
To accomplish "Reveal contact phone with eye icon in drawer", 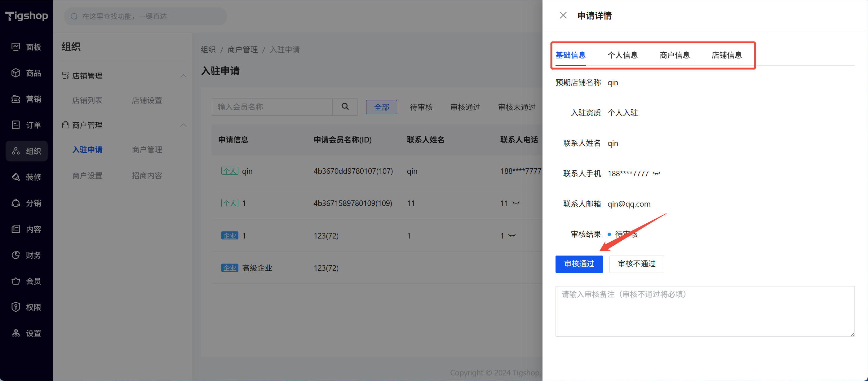I will coord(656,174).
